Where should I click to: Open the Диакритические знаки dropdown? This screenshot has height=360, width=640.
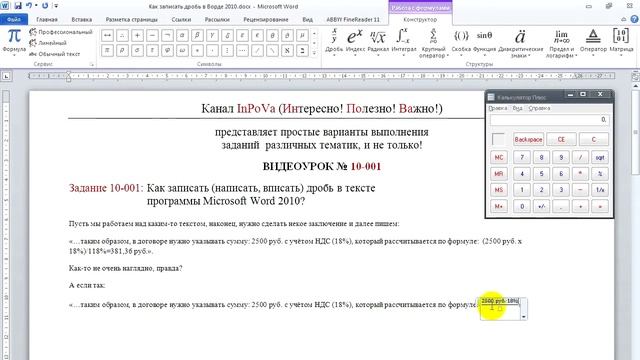(x=521, y=43)
